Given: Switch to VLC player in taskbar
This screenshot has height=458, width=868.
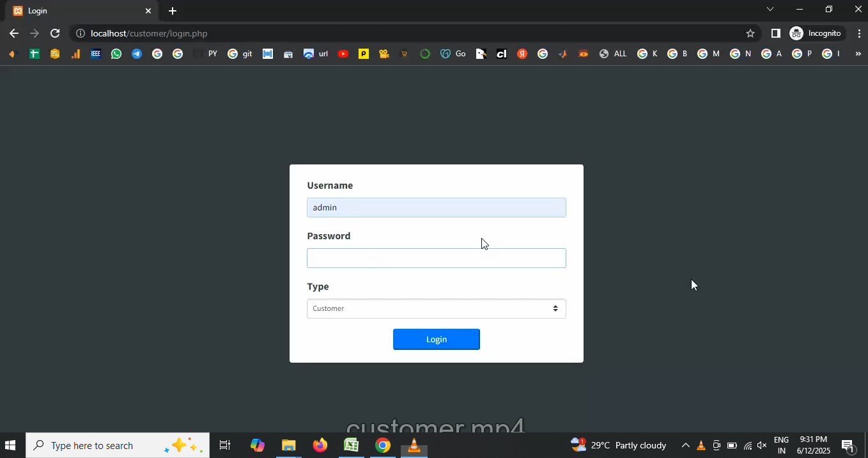Looking at the screenshot, I should [414, 445].
